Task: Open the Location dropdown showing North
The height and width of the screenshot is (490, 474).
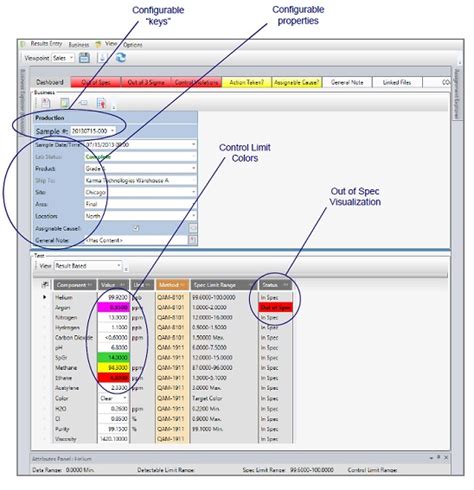Action: pyautogui.click(x=193, y=216)
